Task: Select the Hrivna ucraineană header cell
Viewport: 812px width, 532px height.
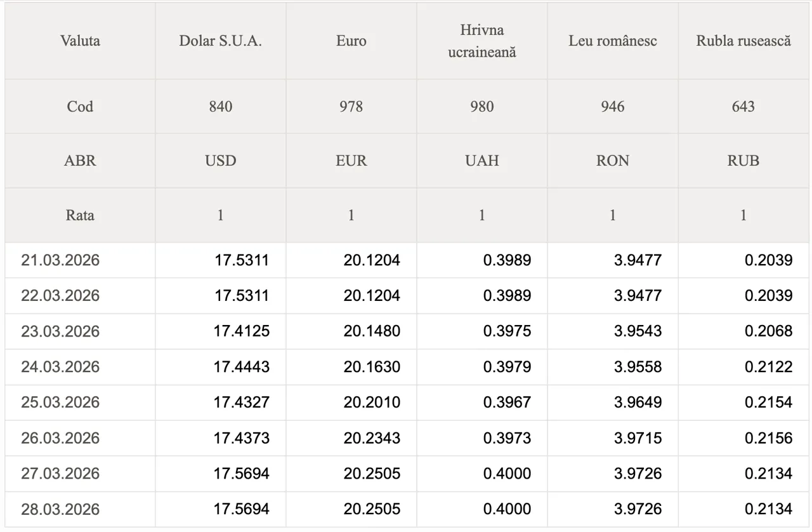Action: tap(481, 41)
